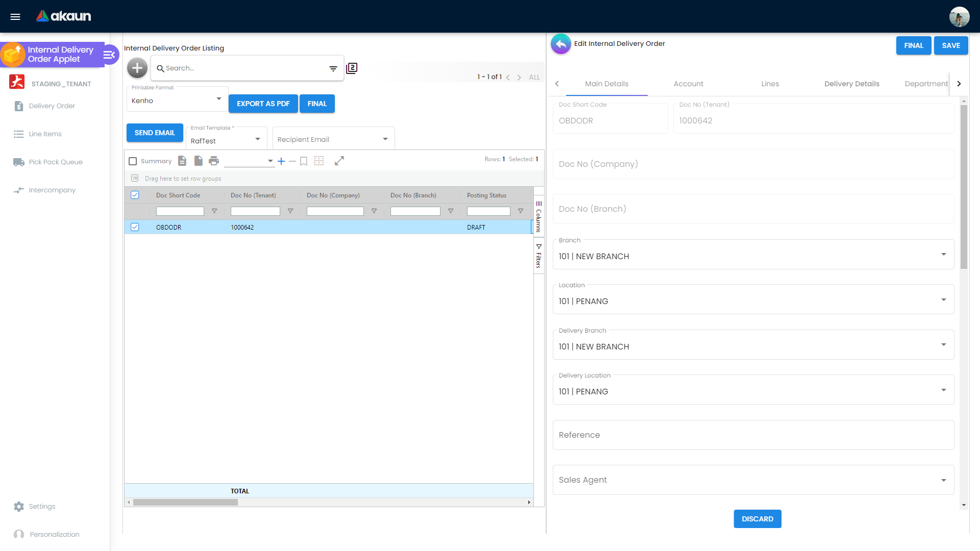This screenshot has width=980, height=551.
Task: Export grid with the first document icon
Action: 182,161
